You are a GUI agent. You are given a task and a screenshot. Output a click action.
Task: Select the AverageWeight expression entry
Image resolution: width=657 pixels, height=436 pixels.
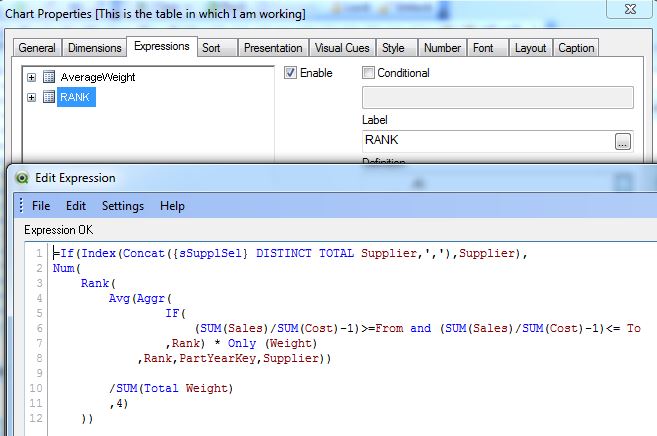(x=98, y=77)
